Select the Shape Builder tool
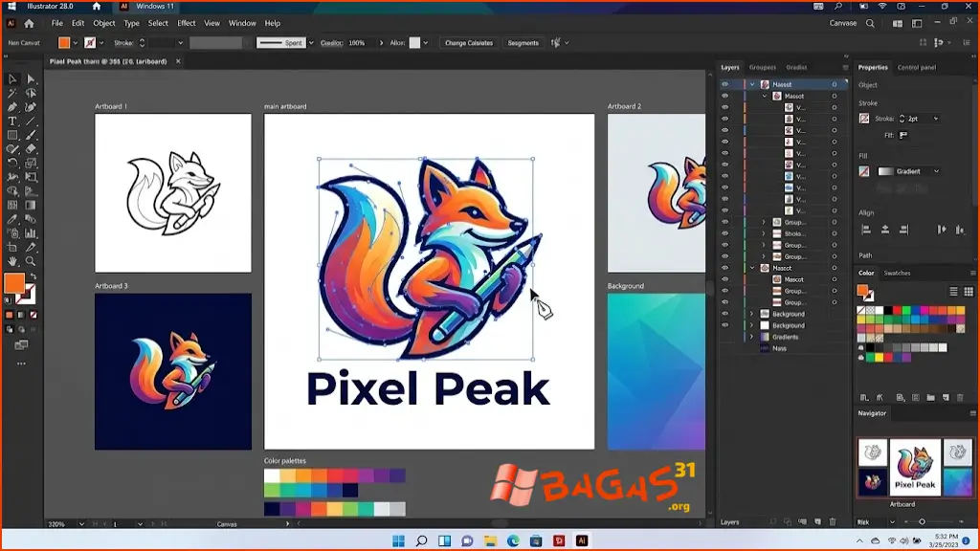This screenshot has width=980, height=551. [11, 191]
